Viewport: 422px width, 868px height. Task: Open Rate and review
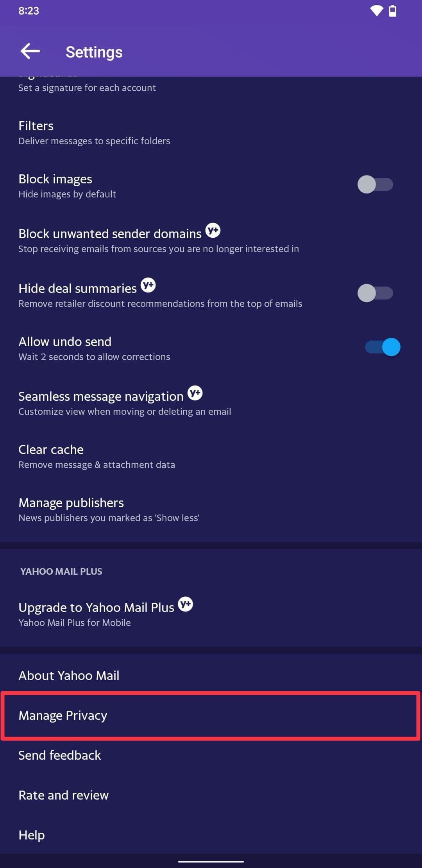64,795
